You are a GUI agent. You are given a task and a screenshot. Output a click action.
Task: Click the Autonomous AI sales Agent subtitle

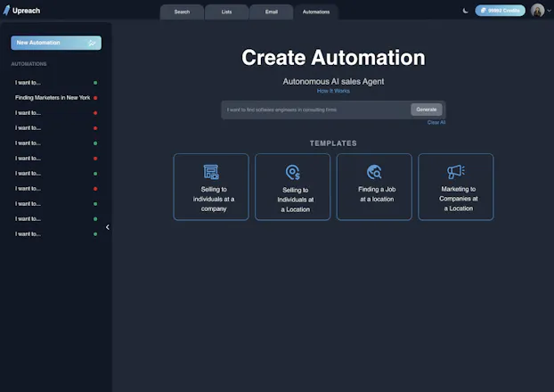pyautogui.click(x=333, y=82)
